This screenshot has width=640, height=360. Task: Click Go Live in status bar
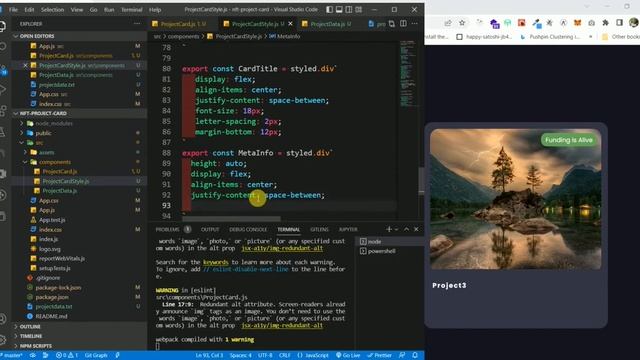click(348, 355)
